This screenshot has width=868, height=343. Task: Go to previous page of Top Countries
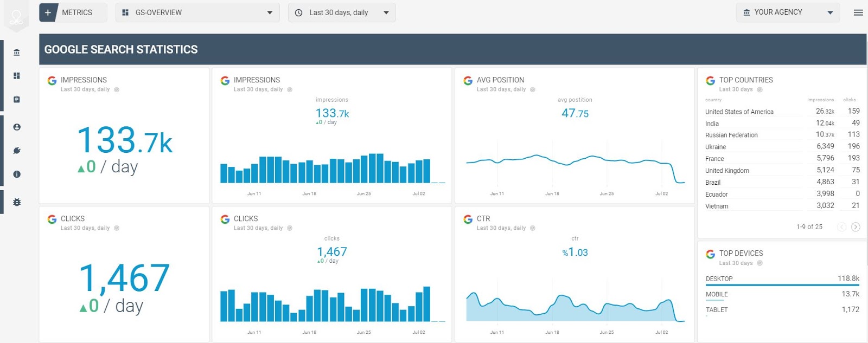pos(842,227)
